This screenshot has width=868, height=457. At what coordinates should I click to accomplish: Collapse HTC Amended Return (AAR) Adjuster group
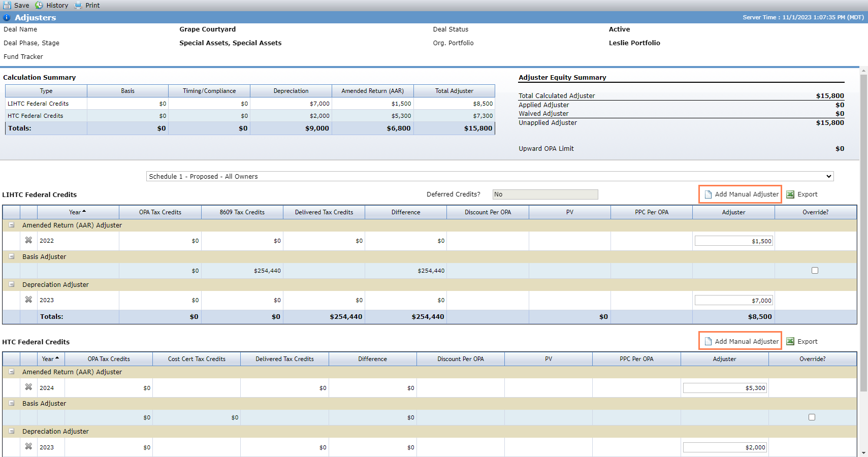click(x=11, y=372)
